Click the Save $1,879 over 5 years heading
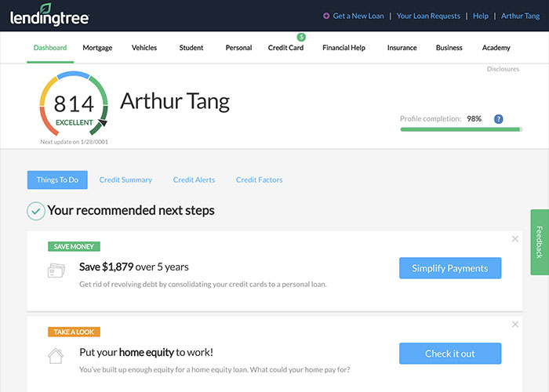Image resolution: width=549 pixels, height=392 pixels. point(134,267)
